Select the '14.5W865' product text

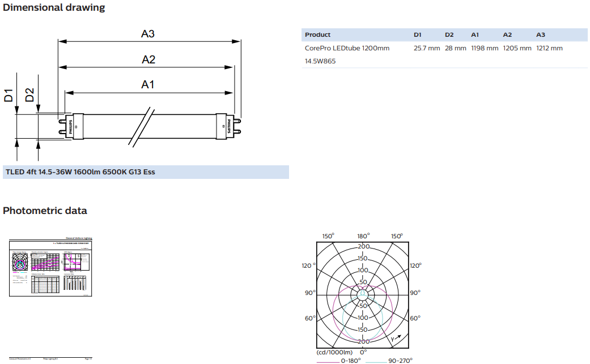(x=320, y=61)
